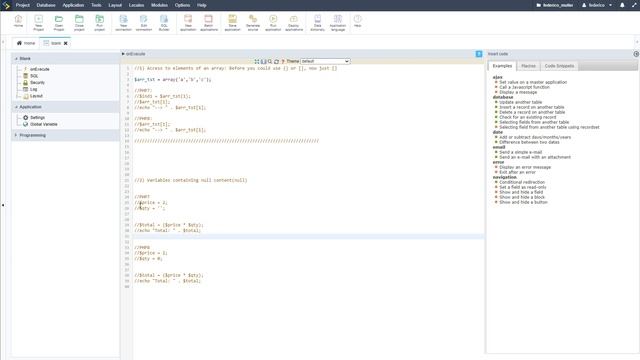
Task: Click the Run application toolbar icon
Action: (x=273, y=23)
